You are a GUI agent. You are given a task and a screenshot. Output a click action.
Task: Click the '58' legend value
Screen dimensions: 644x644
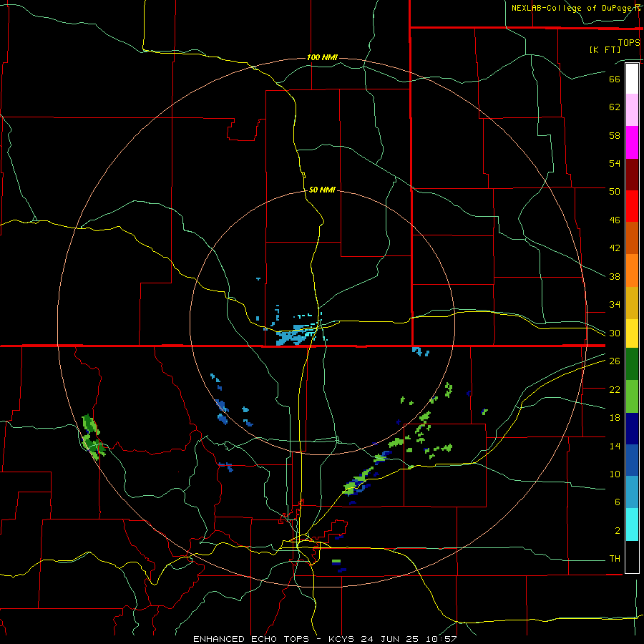pyautogui.click(x=615, y=135)
